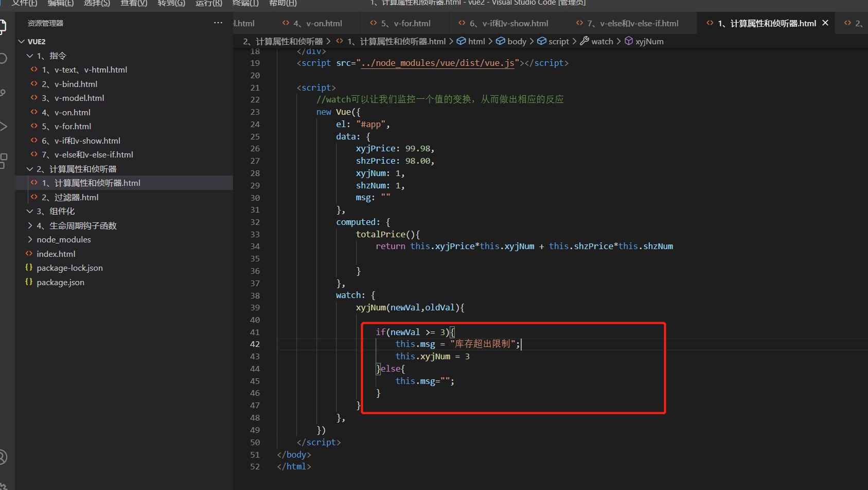Click the xyjNum(newVal,oldVal){ watcher line
Image resolution: width=868 pixels, height=490 pixels.
(x=410, y=307)
